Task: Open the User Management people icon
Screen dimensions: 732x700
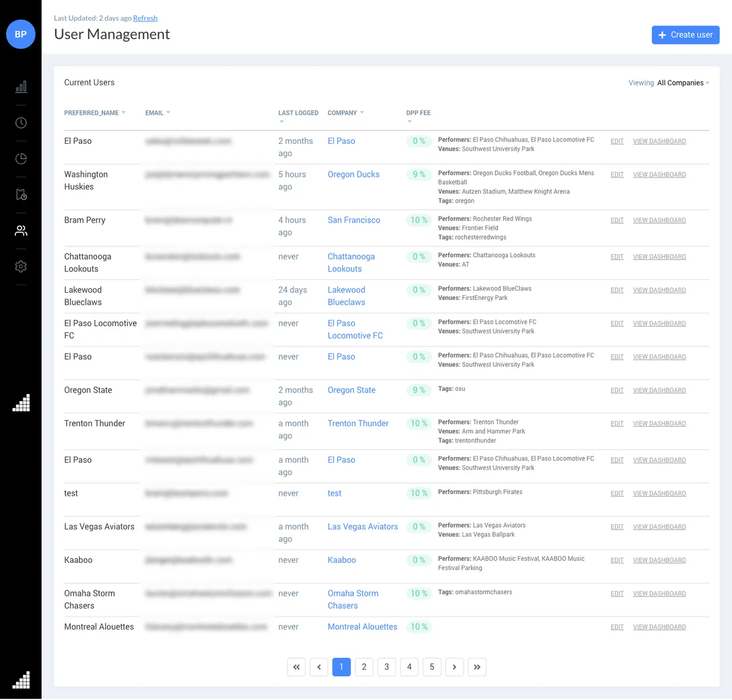Action: click(21, 230)
